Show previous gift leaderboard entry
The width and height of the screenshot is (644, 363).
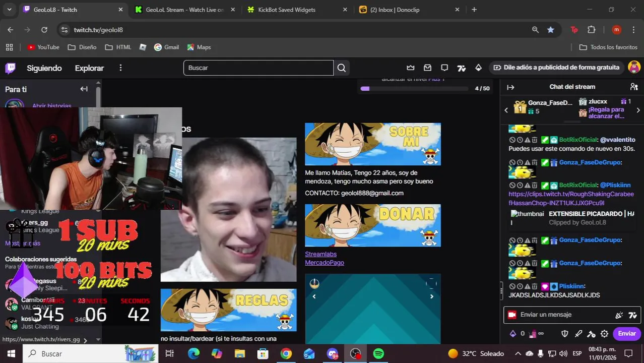click(x=506, y=110)
